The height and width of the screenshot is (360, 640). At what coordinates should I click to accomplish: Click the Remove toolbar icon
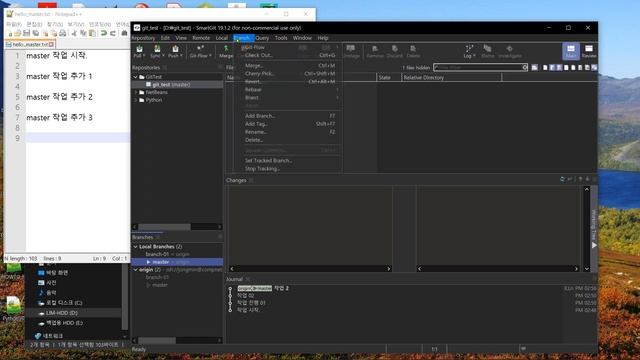pos(375,49)
